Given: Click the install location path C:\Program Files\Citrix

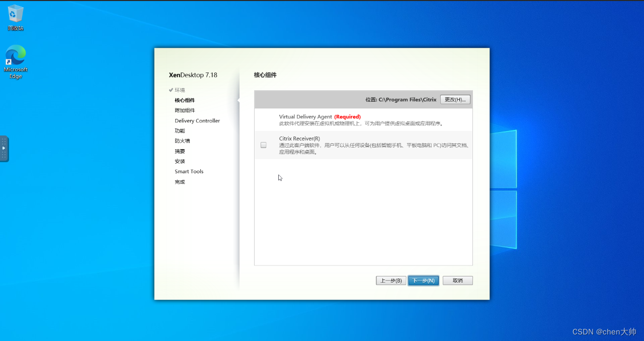Looking at the screenshot, I should pos(408,100).
